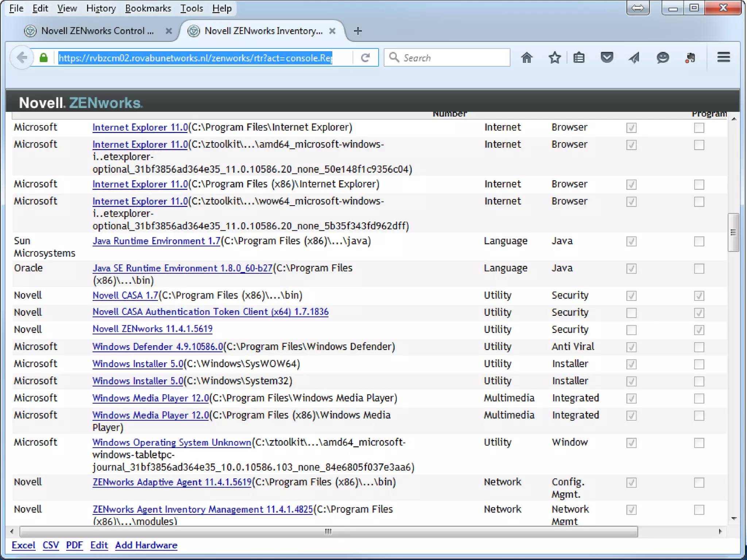Toggle first checkbox for Java SE Runtime Environment row

[631, 269]
